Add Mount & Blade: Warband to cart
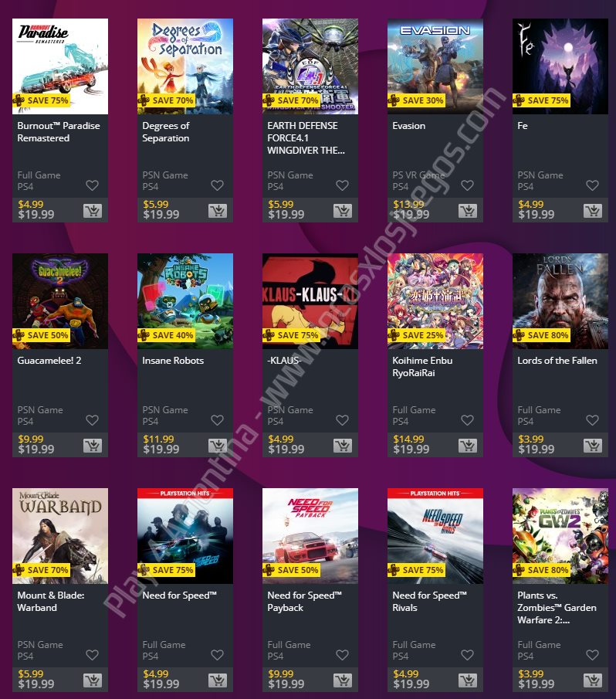This screenshot has height=699, width=616. point(93,680)
